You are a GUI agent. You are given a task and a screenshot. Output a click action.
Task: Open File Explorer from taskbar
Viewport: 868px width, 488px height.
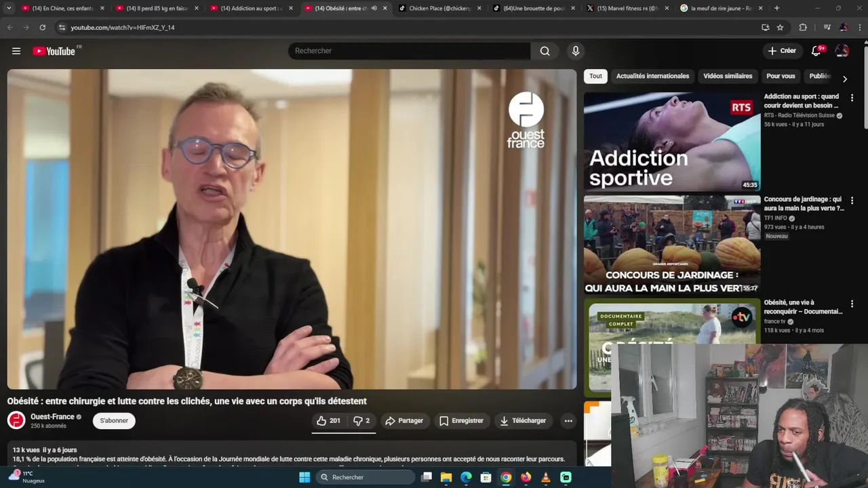tap(446, 477)
